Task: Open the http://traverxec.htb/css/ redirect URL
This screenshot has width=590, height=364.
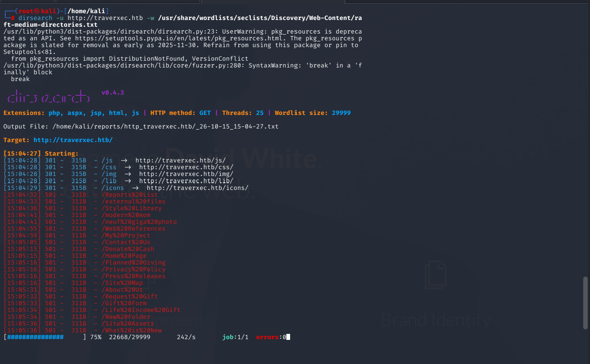Action: point(186,167)
